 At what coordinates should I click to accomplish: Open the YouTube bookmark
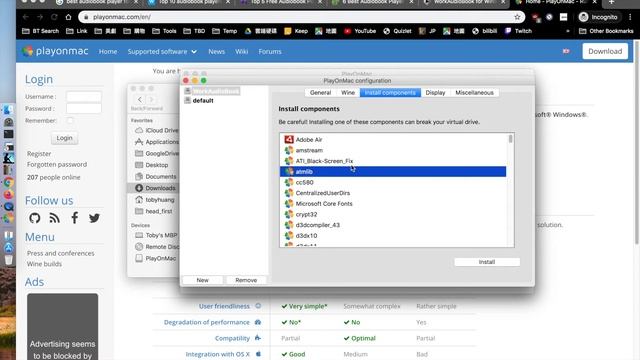(360, 31)
